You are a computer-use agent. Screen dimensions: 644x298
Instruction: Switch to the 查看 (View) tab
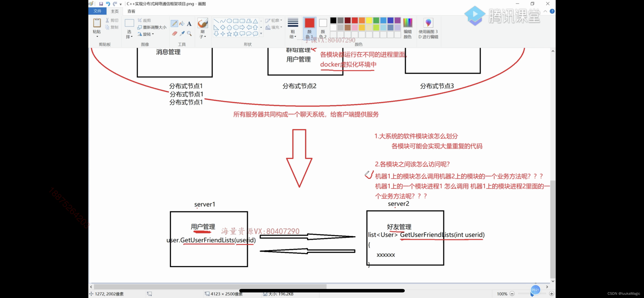(x=131, y=11)
